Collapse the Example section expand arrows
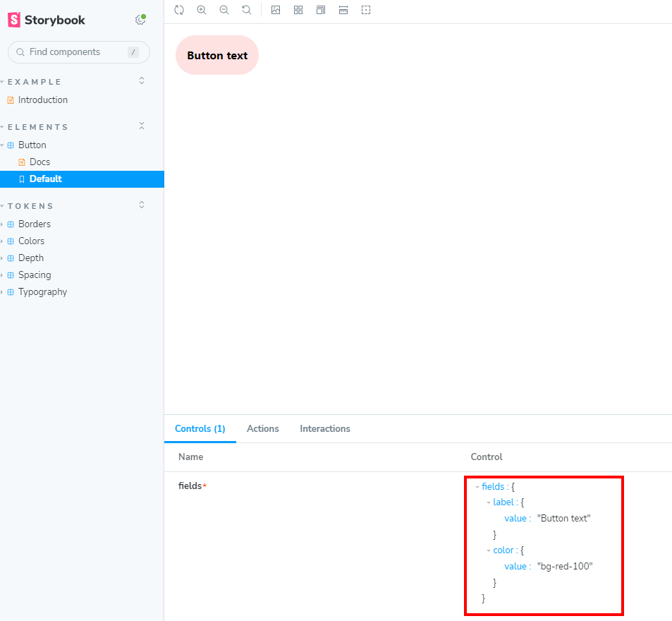The image size is (672, 621). coord(142,81)
